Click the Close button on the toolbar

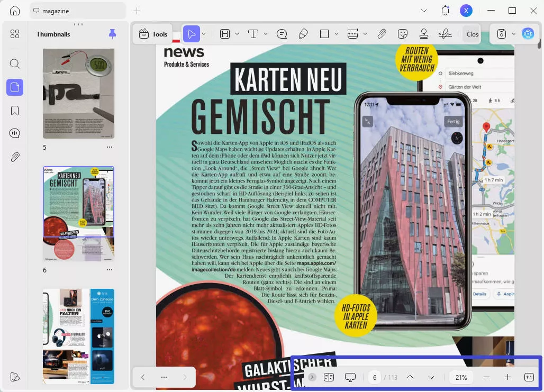click(472, 33)
